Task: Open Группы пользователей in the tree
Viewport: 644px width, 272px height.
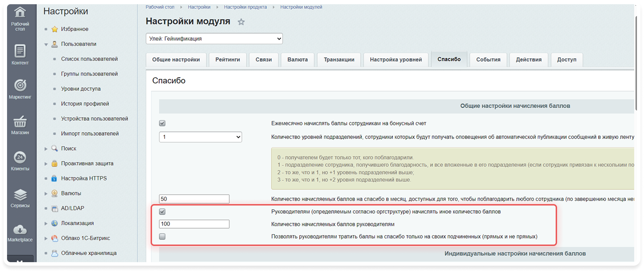Action: [89, 74]
